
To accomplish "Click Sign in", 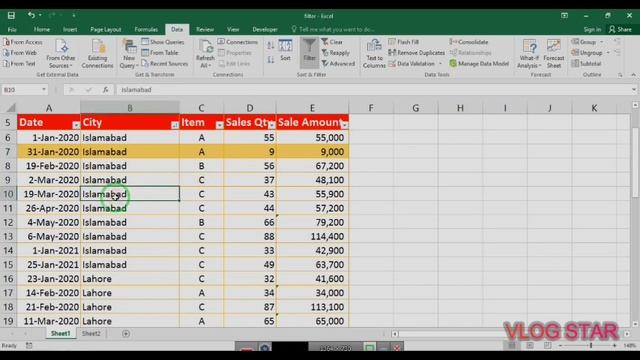I will point(592,29).
